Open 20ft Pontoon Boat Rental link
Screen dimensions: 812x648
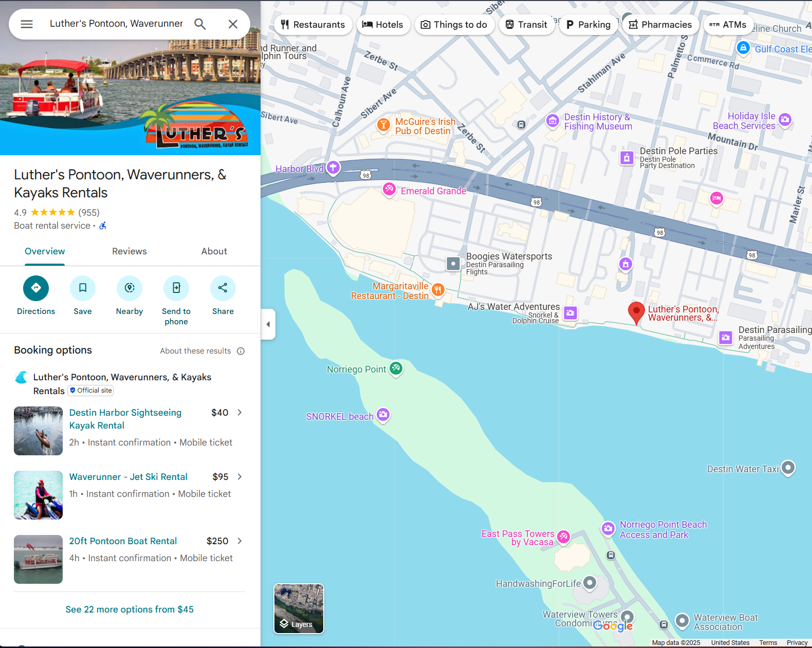[x=123, y=541]
